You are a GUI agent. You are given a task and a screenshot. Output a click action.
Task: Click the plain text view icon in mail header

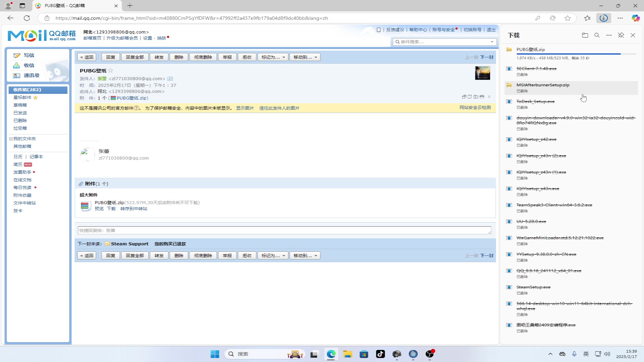pyautogui.click(x=470, y=97)
